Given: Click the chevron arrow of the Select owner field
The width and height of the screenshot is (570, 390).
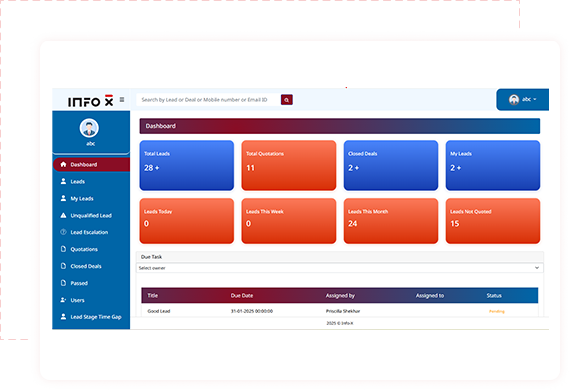Looking at the screenshot, I should (x=537, y=268).
